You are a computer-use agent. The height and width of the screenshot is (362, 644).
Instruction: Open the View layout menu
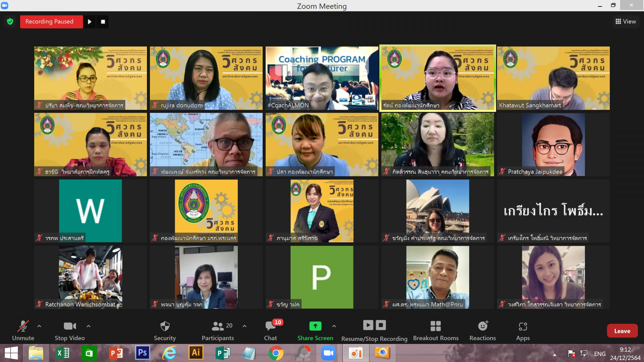pyautogui.click(x=626, y=21)
